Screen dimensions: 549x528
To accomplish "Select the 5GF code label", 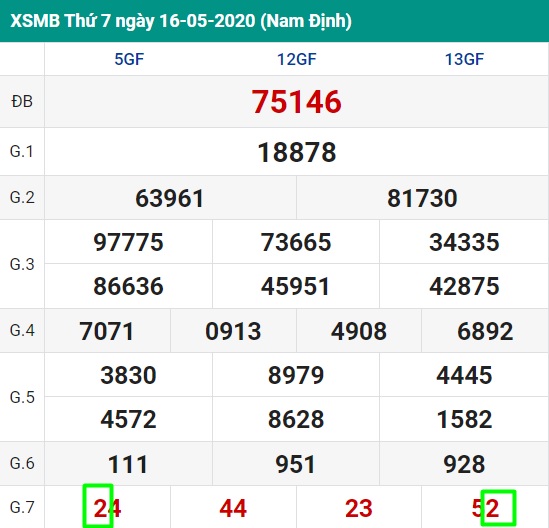I will (x=129, y=59).
